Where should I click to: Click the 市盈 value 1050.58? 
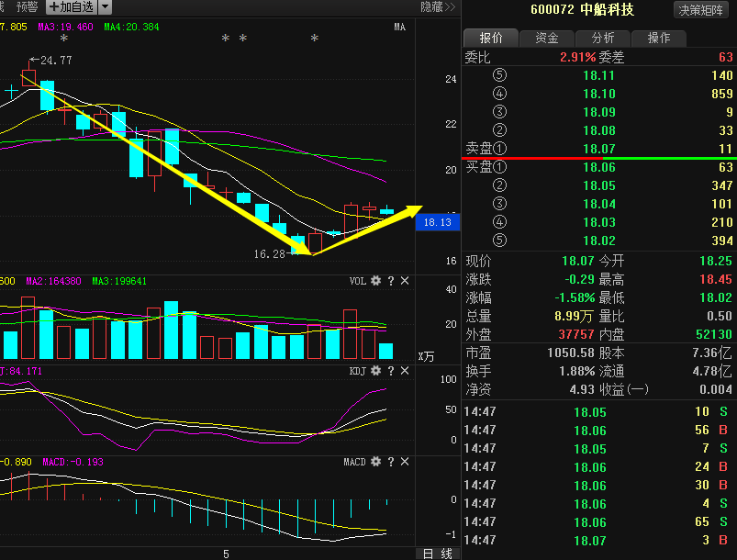point(571,353)
